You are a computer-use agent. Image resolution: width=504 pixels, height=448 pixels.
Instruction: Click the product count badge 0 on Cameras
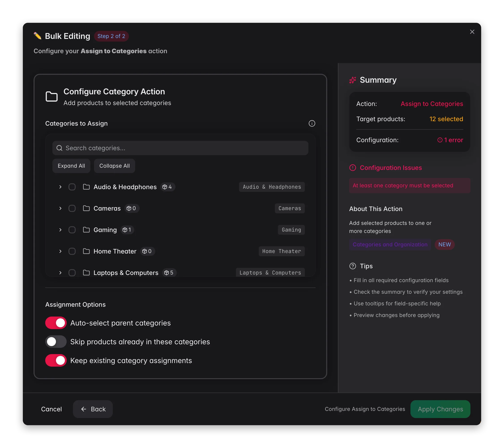click(132, 208)
